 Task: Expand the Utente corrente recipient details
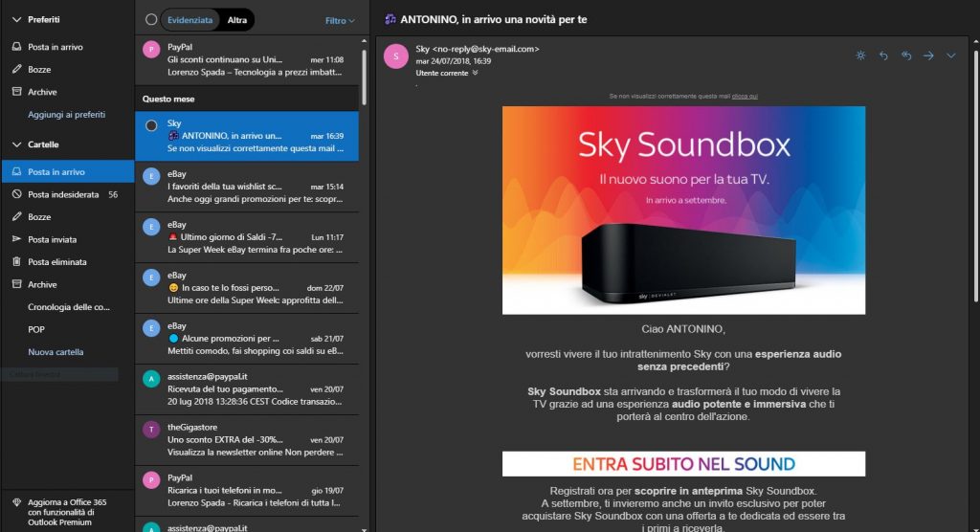(x=475, y=73)
